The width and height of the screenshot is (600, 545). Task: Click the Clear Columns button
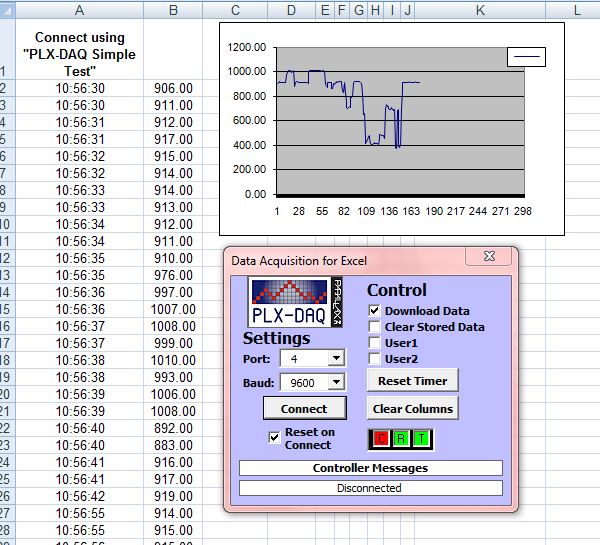(x=413, y=408)
